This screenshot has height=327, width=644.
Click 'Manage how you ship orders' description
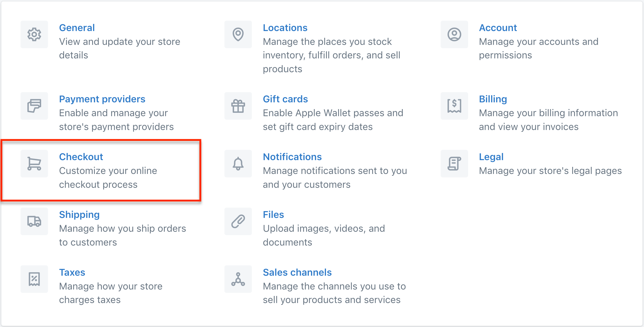(x=122, y=235)
